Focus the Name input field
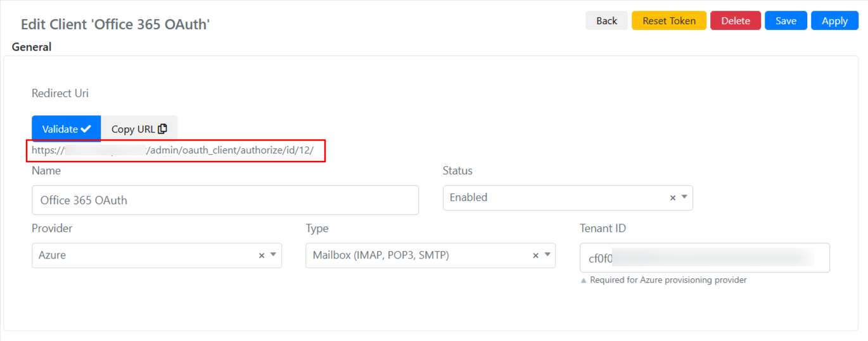Viewport: 868px width, 341px height. point(225,200)
